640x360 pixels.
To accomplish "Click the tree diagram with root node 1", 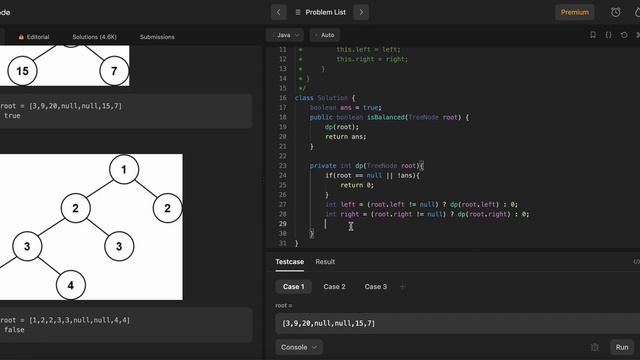I will pos(91,227).
